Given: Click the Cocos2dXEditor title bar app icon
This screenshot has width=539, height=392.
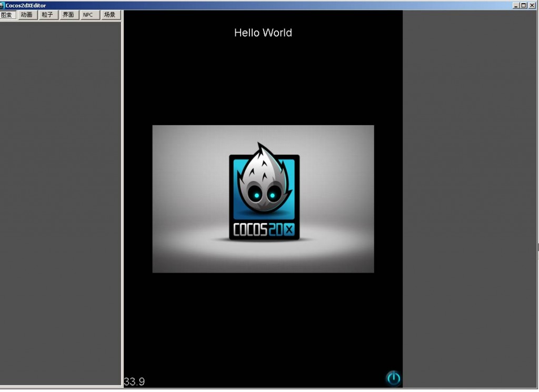Looking at the screenshot, I should point(3,5).
